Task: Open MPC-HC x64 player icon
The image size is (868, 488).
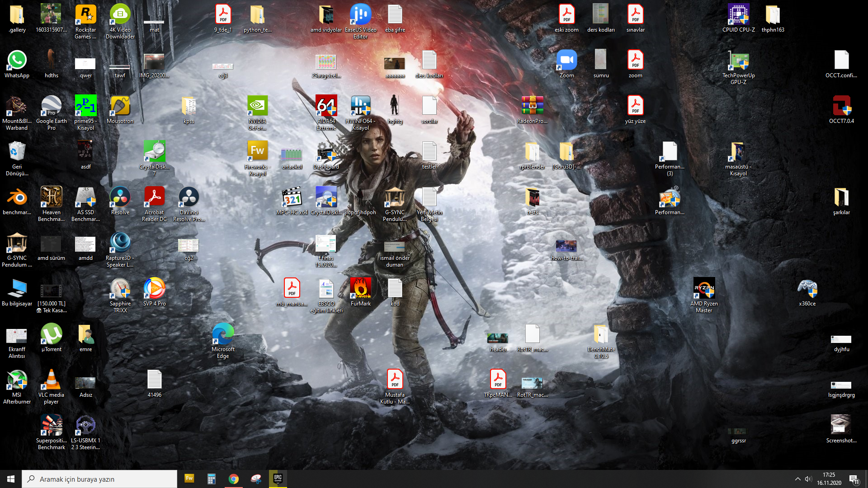Action: (x=292, y=201)
